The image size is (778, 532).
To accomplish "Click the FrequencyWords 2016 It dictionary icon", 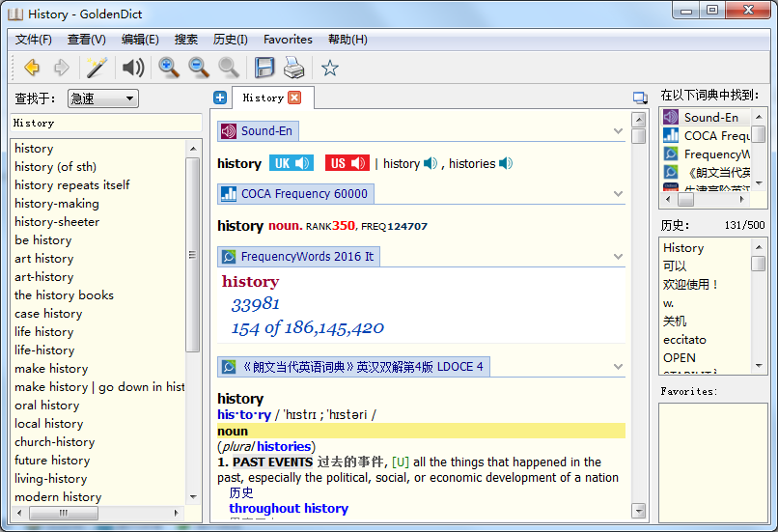I will click(229, 257).
